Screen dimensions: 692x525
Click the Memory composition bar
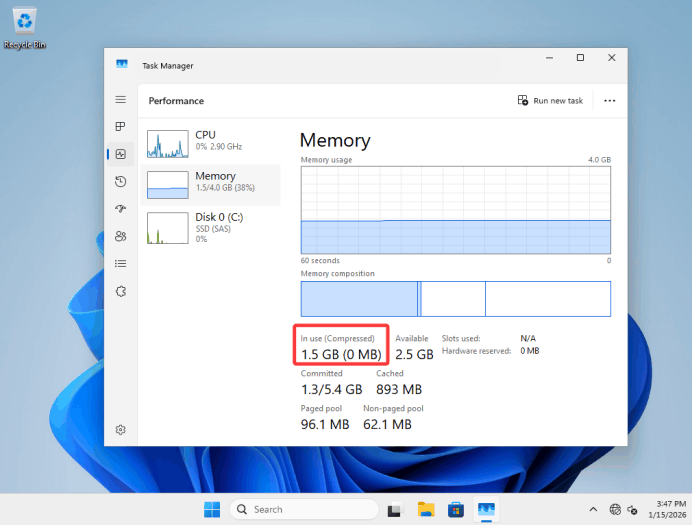[x=455, y=299]
